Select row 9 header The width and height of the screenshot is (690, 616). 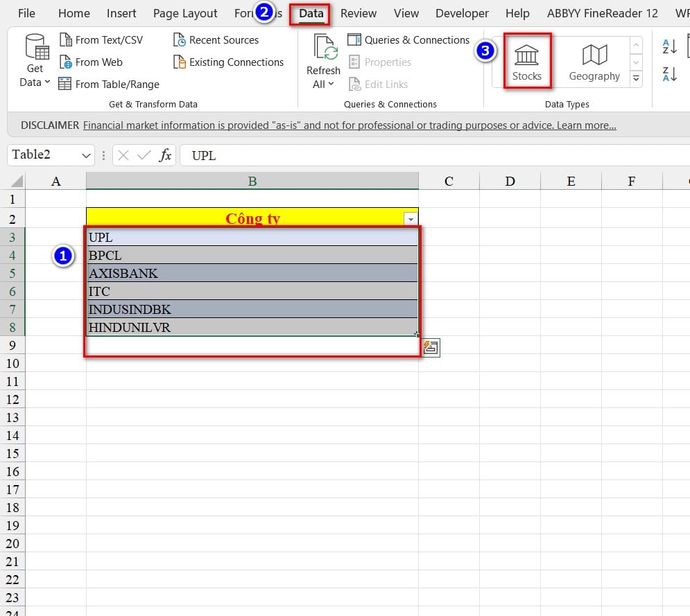click(12, 345)
